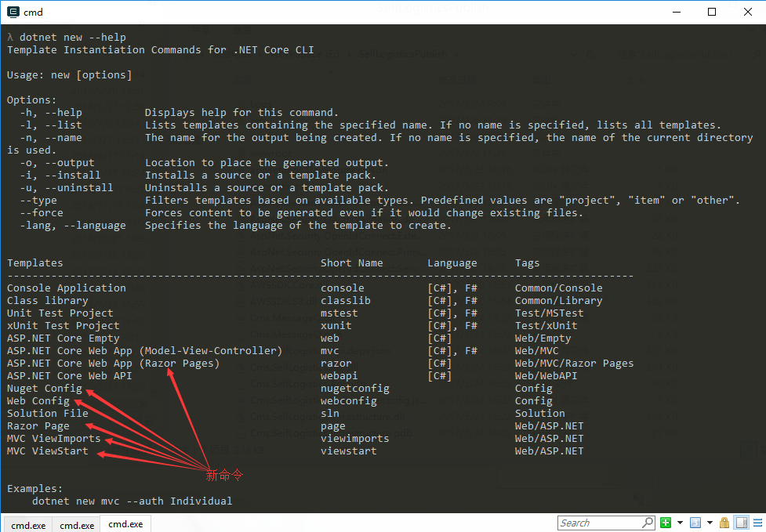Click the 'Test/MSTest' tag

(549, 313)
